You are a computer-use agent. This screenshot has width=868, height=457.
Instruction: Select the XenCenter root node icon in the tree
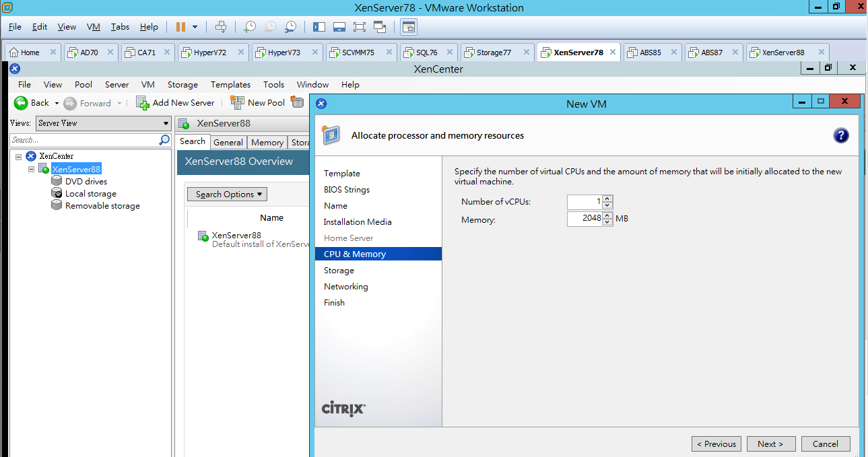click(30, 156)
